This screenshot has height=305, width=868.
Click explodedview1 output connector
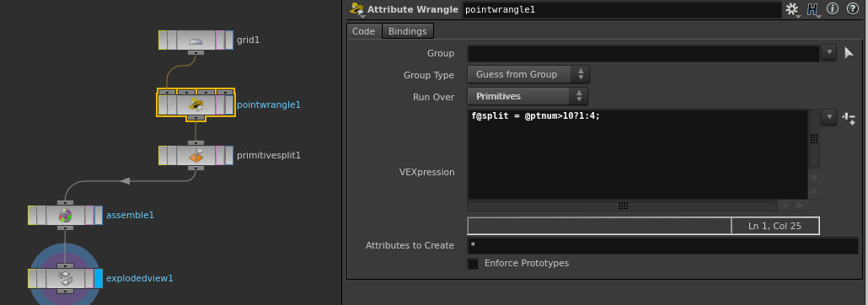[66, 291]
